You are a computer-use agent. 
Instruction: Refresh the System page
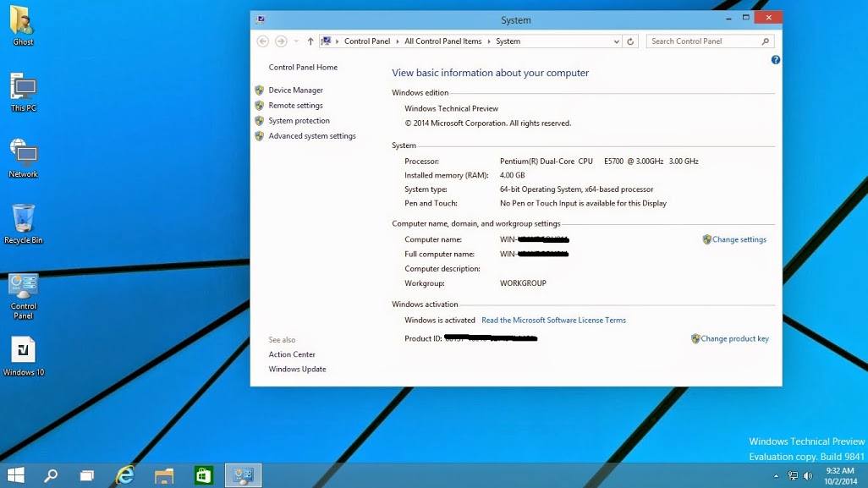point(630,41)
